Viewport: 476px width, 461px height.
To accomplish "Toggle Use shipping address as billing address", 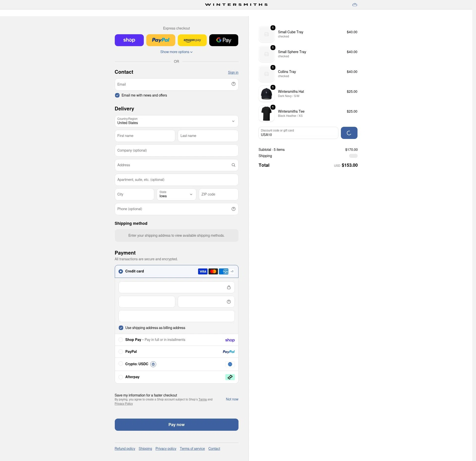I will 121,328.
